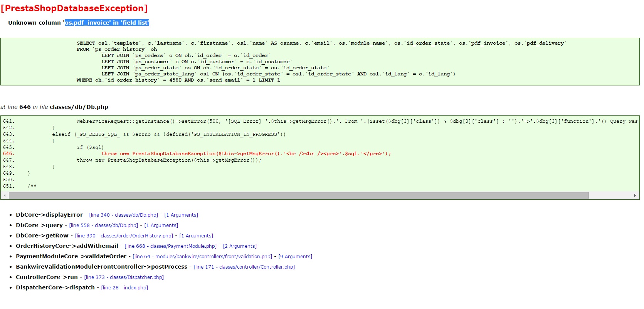The height and width of the screenshot is (309, 644).
Task: Click the 'ControllerCore->run' stack trace entry
Action: (47, 277)
